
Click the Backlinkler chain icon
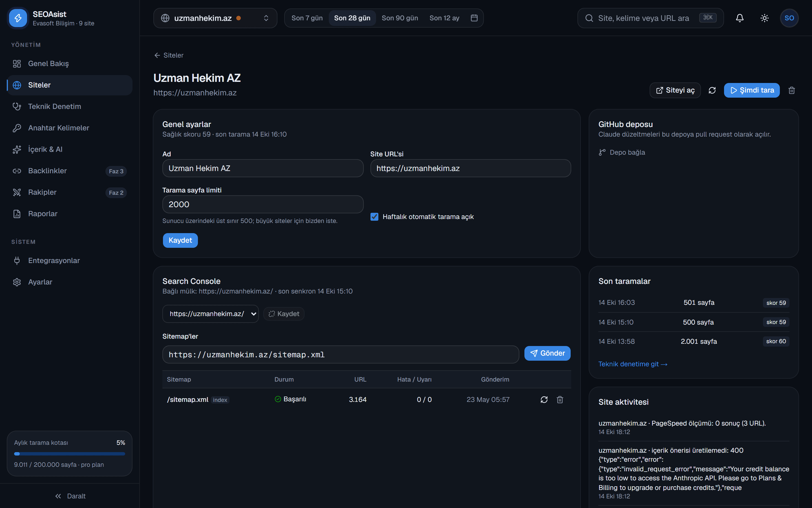(x=17, y=171)
